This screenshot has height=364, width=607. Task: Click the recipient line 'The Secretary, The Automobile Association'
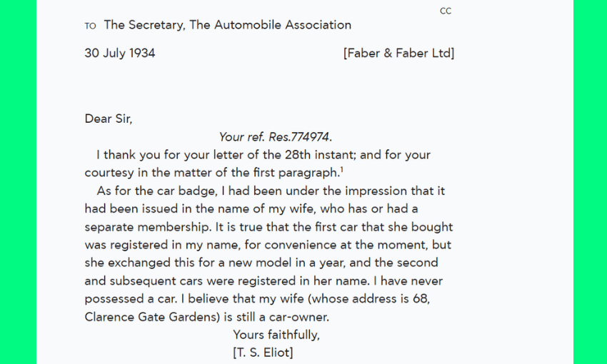[x=227, y=25]
